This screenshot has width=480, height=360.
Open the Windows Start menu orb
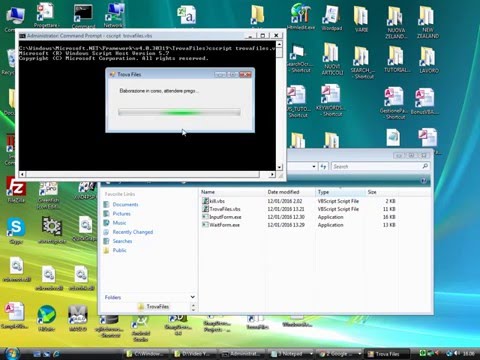[x=12, y=353]
